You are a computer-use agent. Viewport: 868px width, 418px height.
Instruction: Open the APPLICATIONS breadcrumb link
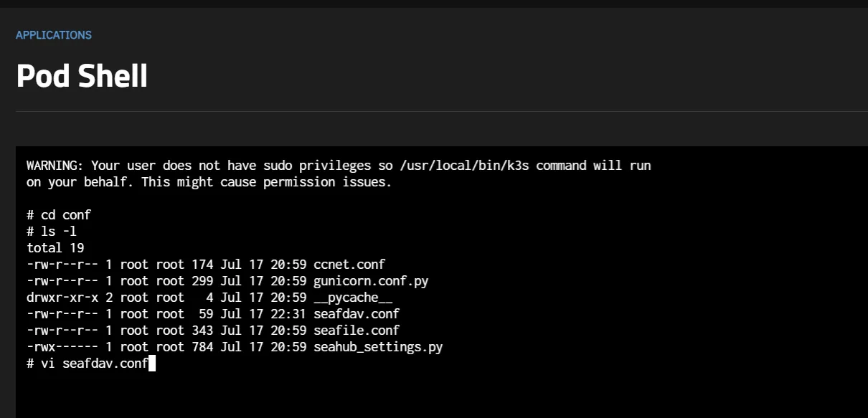[x=54, y=35]
